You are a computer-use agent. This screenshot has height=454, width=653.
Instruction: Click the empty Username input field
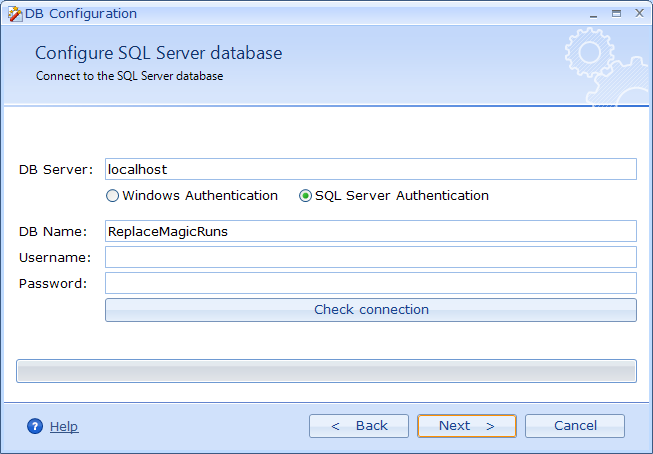370,257
